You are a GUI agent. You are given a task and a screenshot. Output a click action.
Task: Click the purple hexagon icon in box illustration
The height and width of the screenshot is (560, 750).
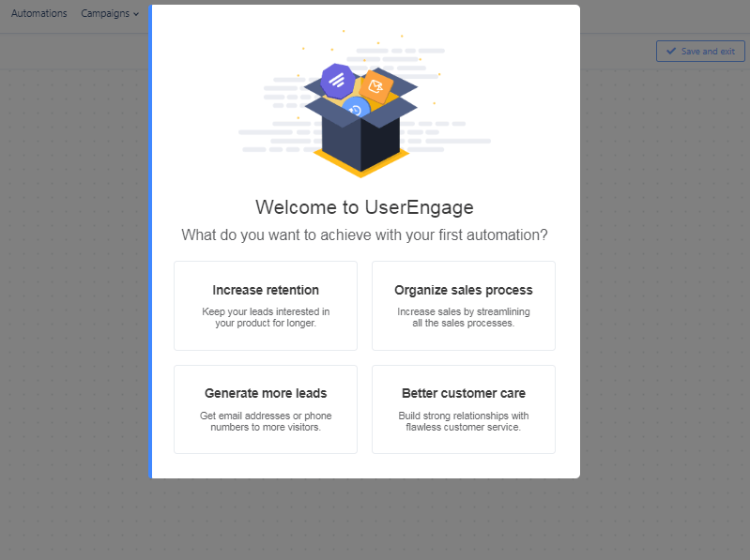click(x=337, y=81)
